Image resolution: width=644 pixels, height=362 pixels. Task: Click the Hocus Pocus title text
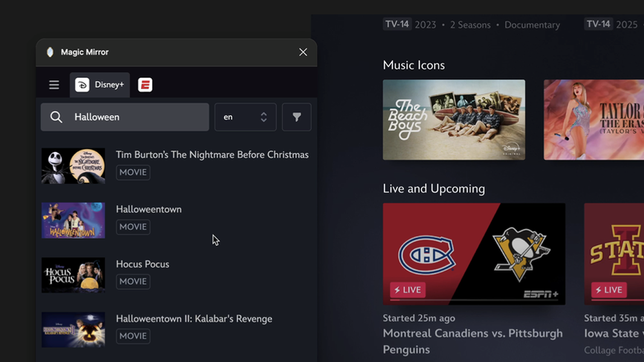pos(142,264)
